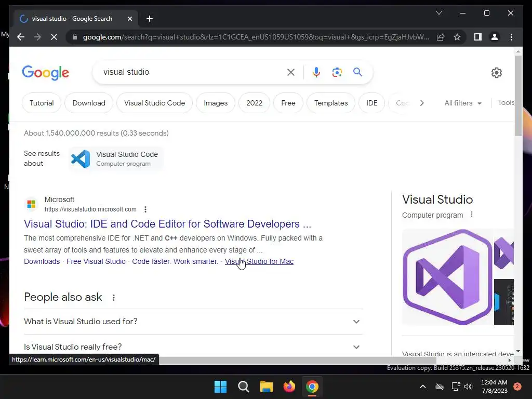Open the tab search chevron in title bar
The width and height of the screenshot is (532, 399).
[438, 13]
